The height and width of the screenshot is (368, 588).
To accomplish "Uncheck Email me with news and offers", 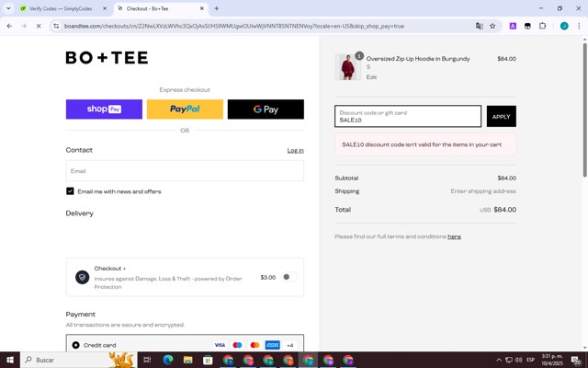I will (x=70, y=191).
